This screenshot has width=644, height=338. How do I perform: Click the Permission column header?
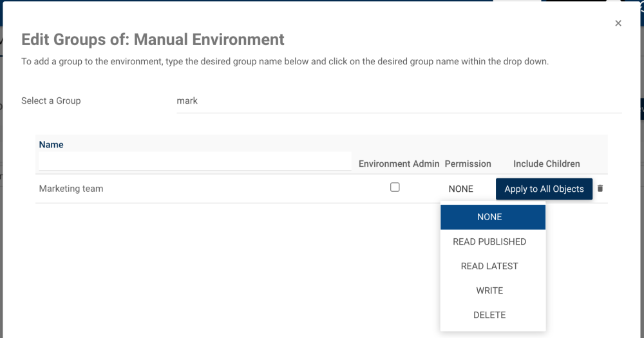coord(468,164)
